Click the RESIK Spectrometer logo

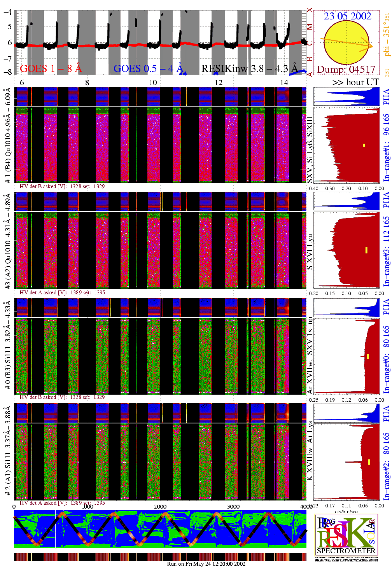coord(346,535)
